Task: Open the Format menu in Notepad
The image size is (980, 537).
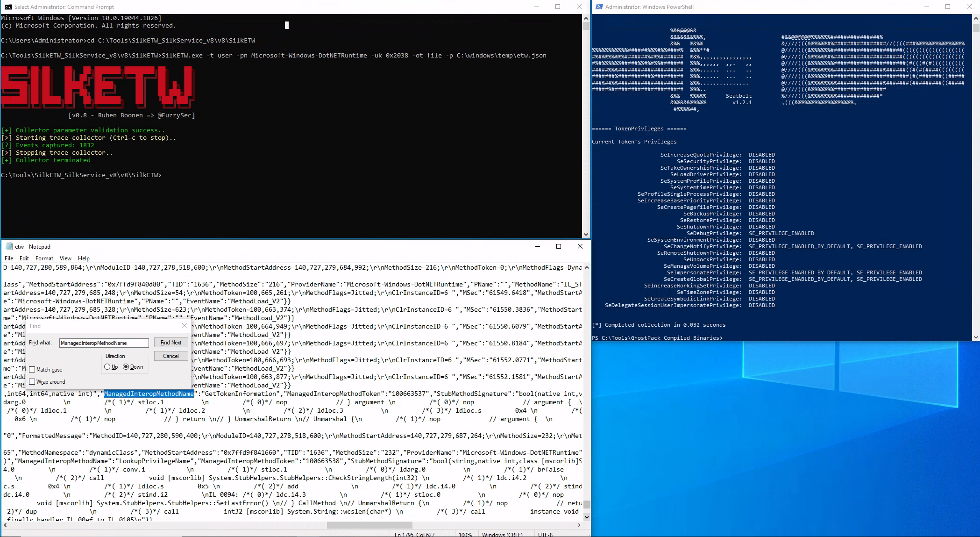Action: click(x=44, y=258)
